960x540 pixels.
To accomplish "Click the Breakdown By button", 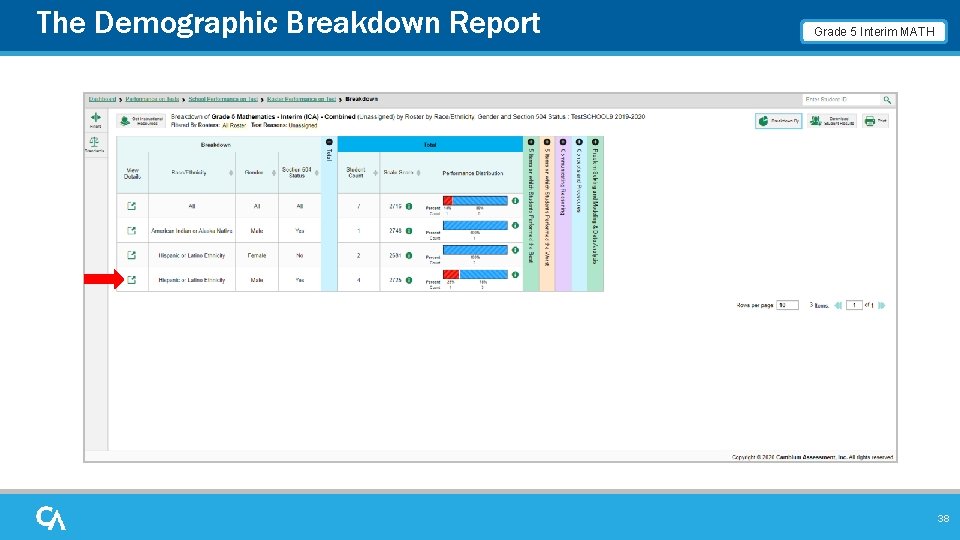I will click(778, 121).
